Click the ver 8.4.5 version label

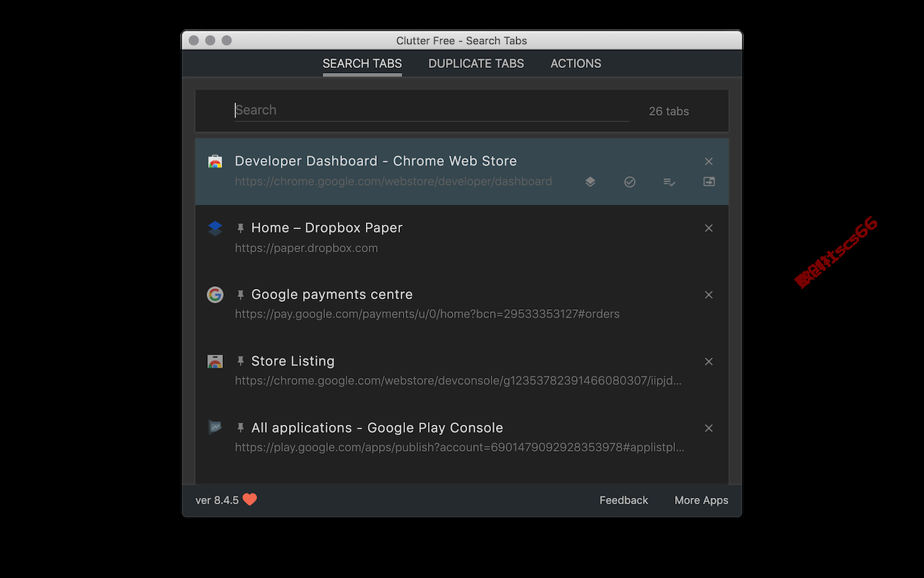[217, 500]
